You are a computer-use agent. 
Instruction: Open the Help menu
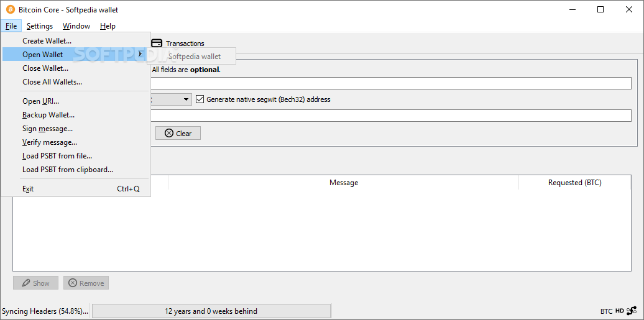point(108,26)
